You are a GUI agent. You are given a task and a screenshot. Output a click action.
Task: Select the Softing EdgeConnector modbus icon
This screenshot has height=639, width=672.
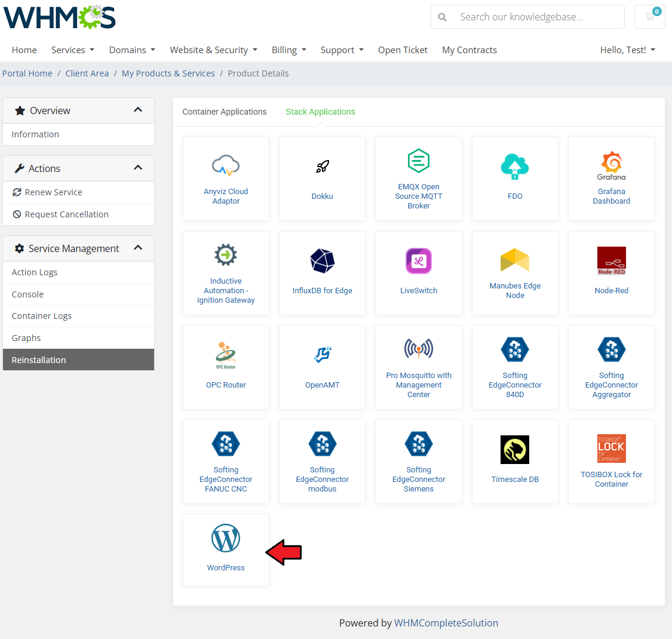(323, 444)
